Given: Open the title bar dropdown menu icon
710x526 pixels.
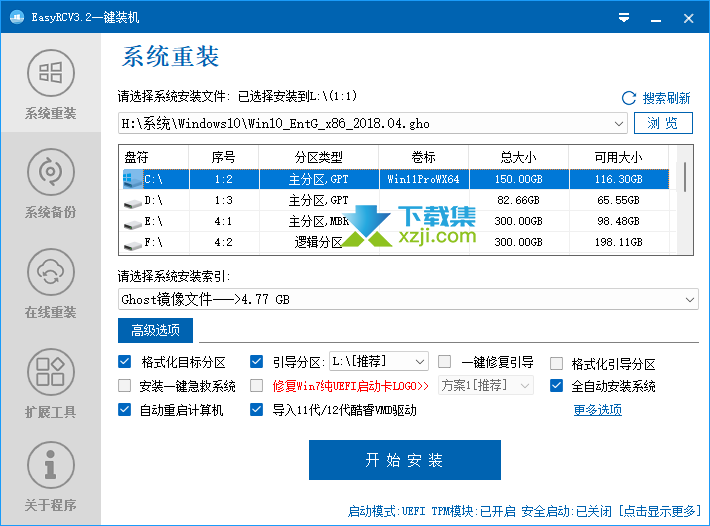Looking at the screenshot, I should tap(624, 18).
